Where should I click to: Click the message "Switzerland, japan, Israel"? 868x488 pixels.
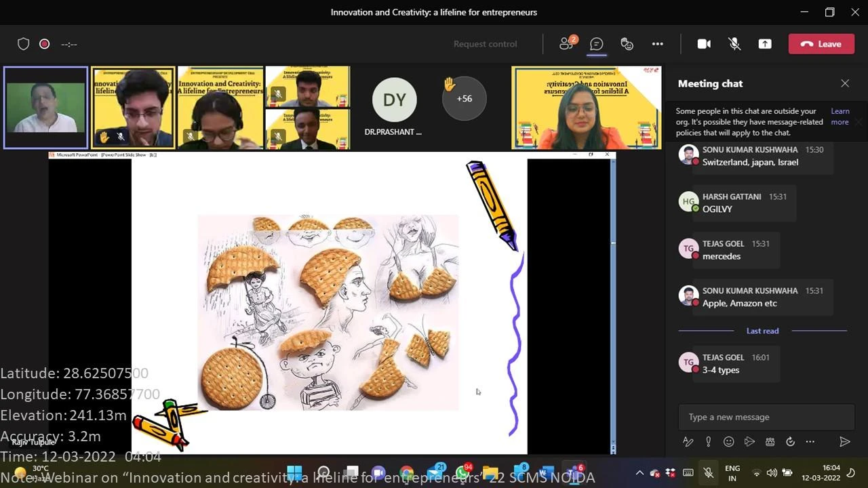point(750,162)
